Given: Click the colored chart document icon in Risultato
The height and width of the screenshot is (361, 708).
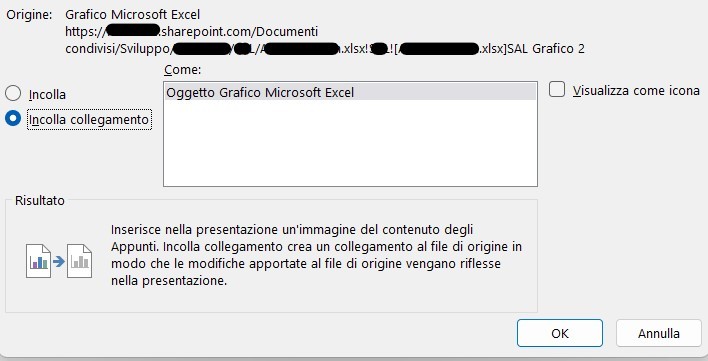Looking at the screenshot, I should 38,261.
